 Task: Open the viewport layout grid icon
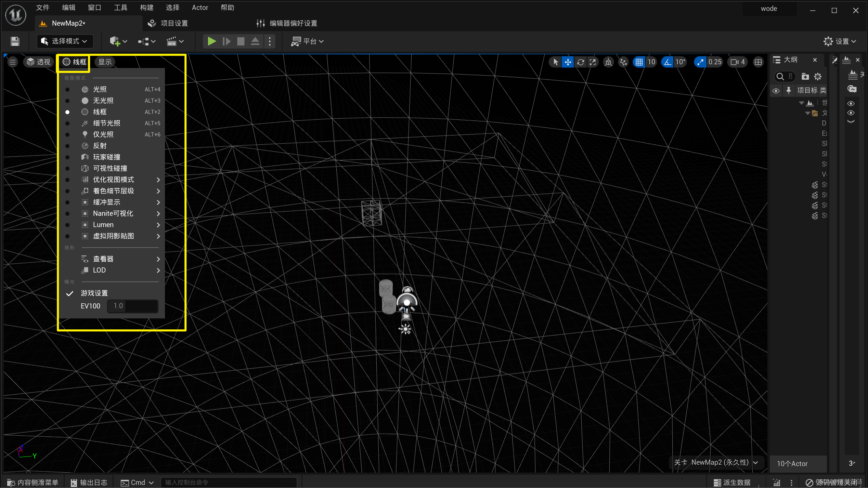point(758,62)
